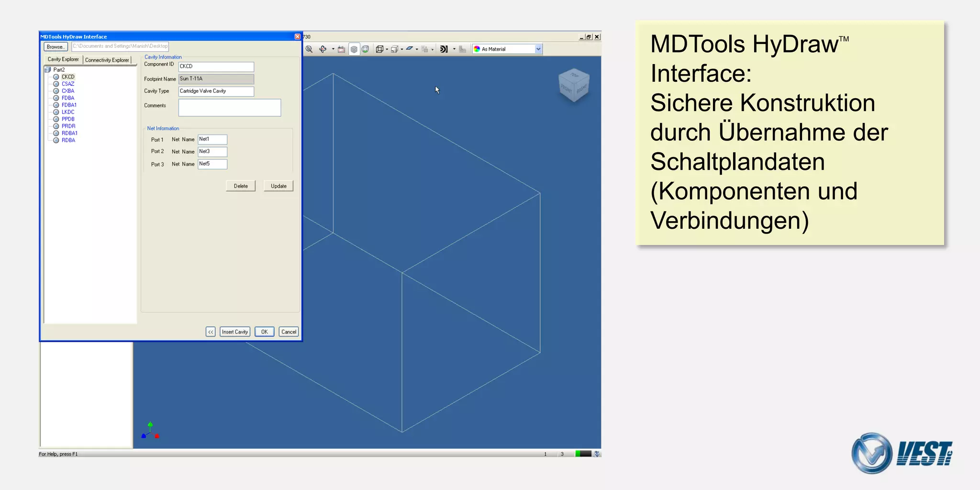The width and height of the screenshot is (980, 490).
Task: Click the Component ID field CKCD
Action: click(216, 67)
